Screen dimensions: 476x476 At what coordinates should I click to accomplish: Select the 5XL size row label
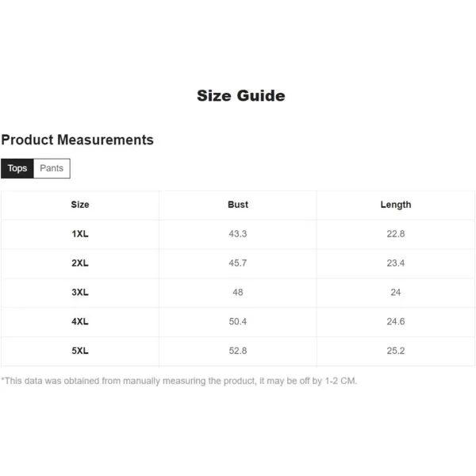(x=80, y=351)
